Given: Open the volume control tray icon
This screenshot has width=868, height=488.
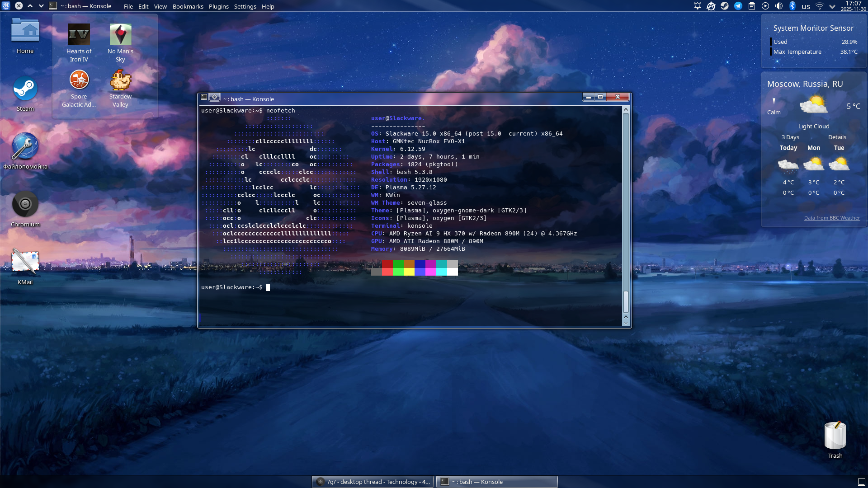Looking at the screenshot, I should (778, 6).
